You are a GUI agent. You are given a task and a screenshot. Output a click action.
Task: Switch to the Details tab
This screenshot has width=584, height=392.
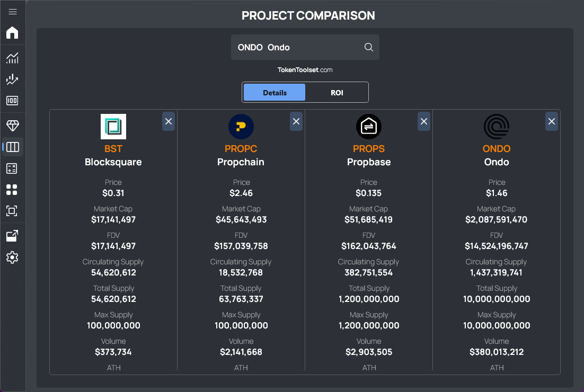tap(275, 92)
